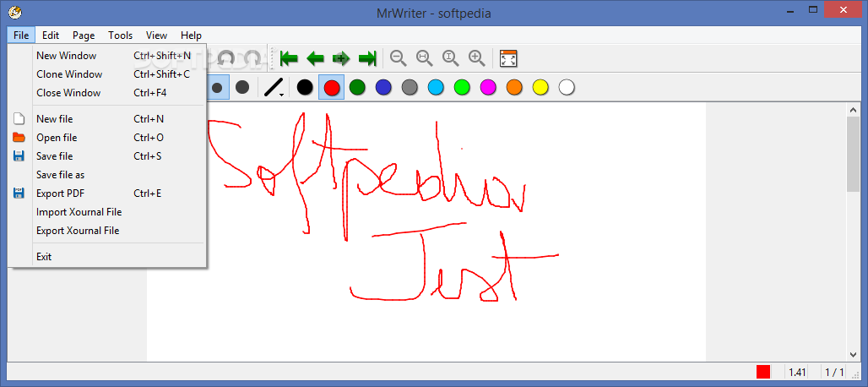This screenshot has height=387, width=868.
Task: Choose New Window from File menu
Action: 107,56
